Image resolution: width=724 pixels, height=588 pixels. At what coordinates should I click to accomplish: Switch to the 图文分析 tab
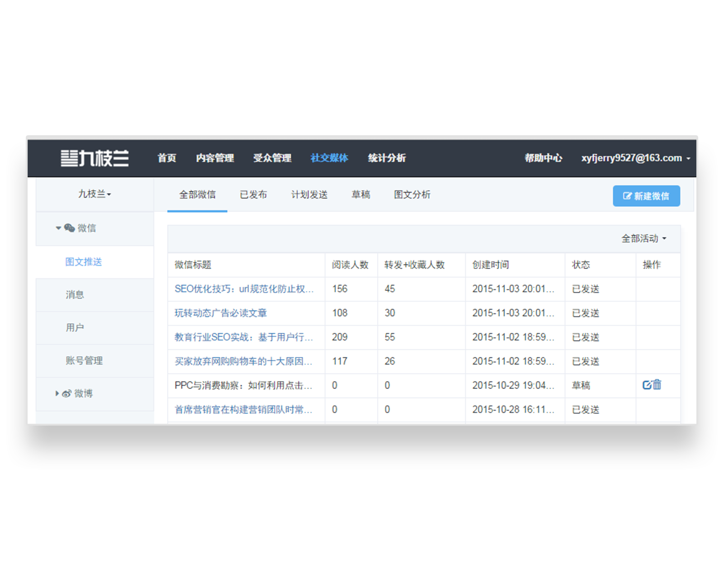click(412, 194)
